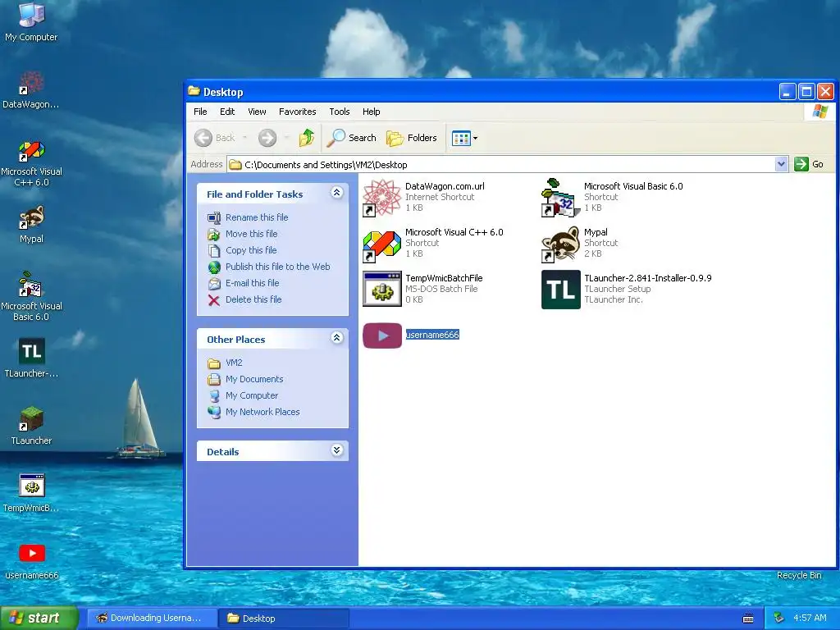840x630 pixels.
Task: Select Recycle Bin label on desktop
Action: (799, 575)
